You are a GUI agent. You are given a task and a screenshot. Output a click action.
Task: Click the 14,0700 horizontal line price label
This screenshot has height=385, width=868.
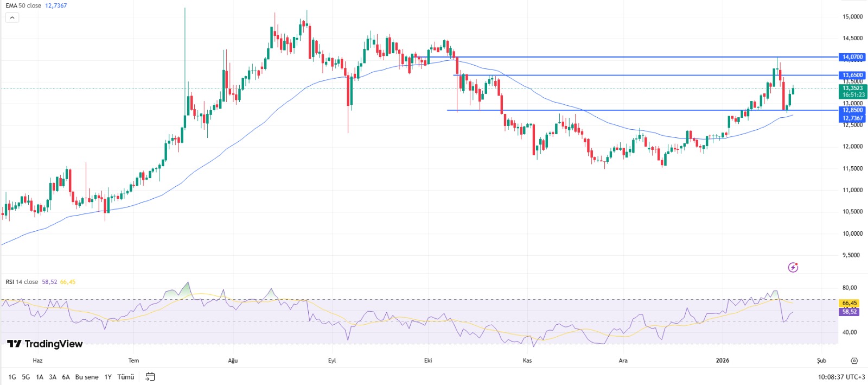852,57
